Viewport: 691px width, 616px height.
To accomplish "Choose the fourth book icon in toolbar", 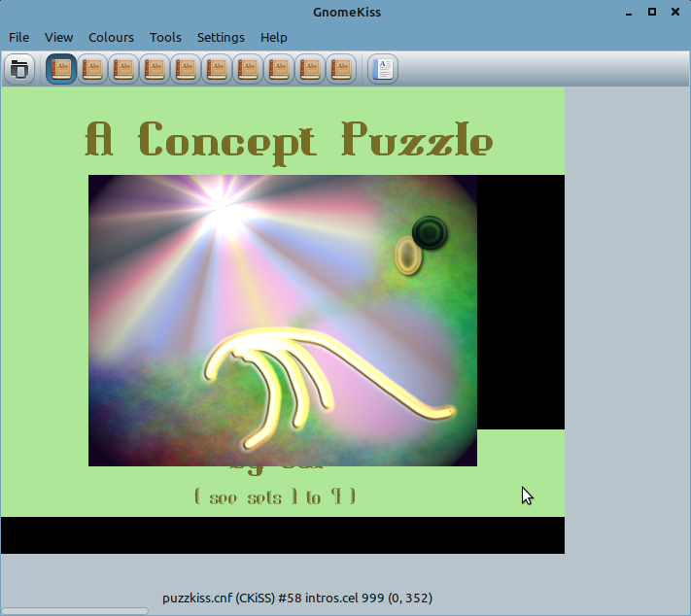I will [155, 69].
